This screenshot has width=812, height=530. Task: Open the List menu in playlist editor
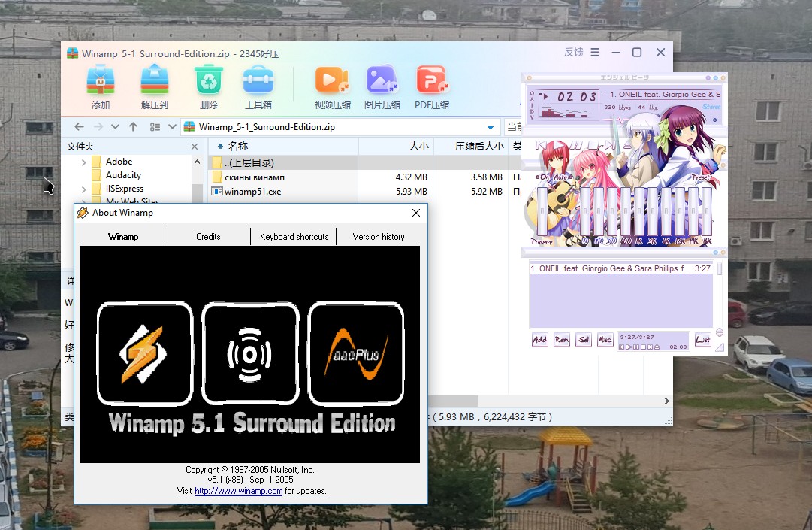[x=703, y=340]
